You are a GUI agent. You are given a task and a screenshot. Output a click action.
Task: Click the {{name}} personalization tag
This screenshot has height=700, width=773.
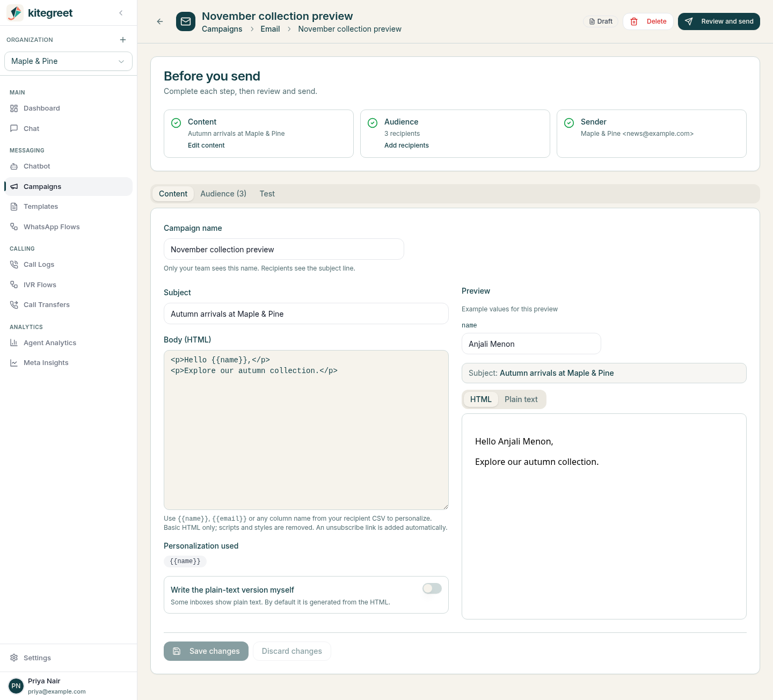click(x=185, y=562)
